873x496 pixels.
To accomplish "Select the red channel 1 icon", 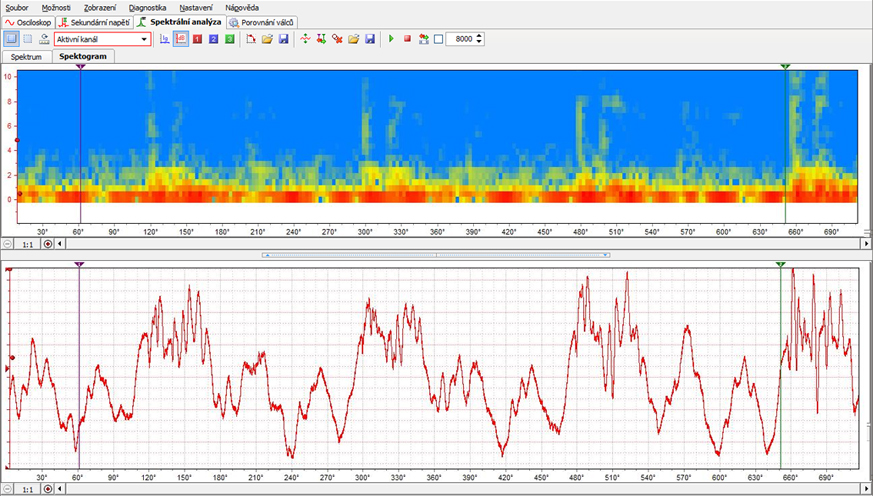I will [197, 39].
